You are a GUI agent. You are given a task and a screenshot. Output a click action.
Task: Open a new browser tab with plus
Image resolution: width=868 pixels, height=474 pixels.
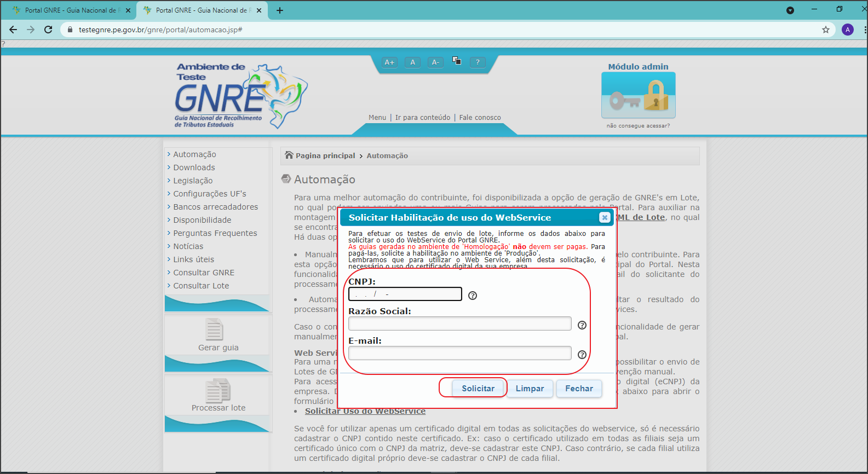pos(280,10)
